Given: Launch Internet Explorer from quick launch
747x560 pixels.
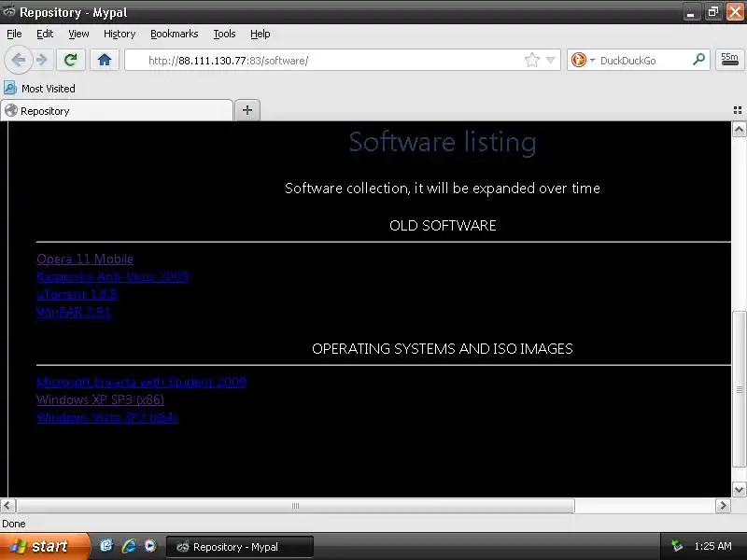Looking at the screenshot, I should 128,546.
